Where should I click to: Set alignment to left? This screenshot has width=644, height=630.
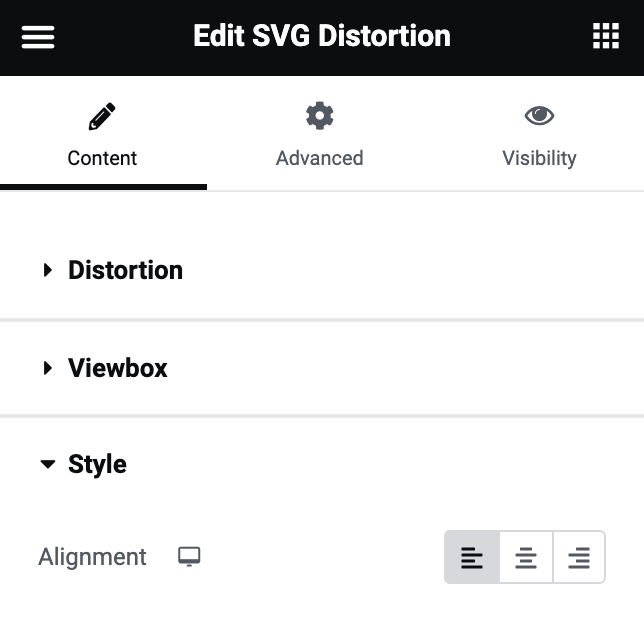click(x=472, y=557)
